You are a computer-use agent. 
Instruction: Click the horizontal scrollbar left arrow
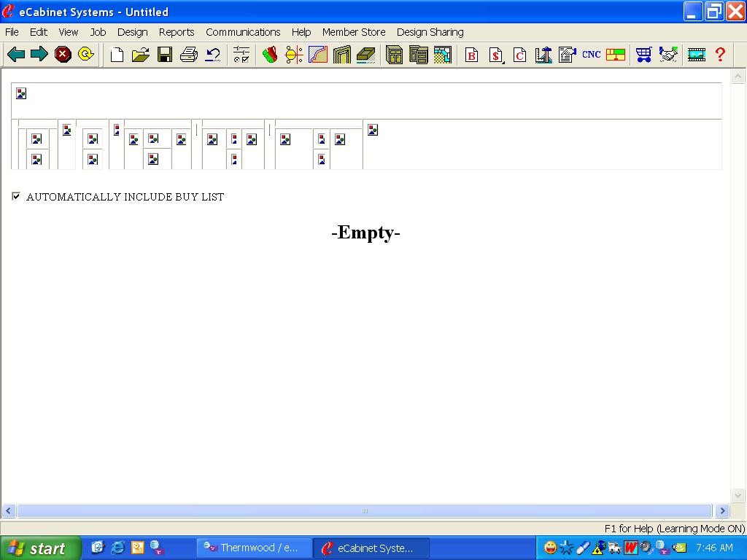point(8,511)
